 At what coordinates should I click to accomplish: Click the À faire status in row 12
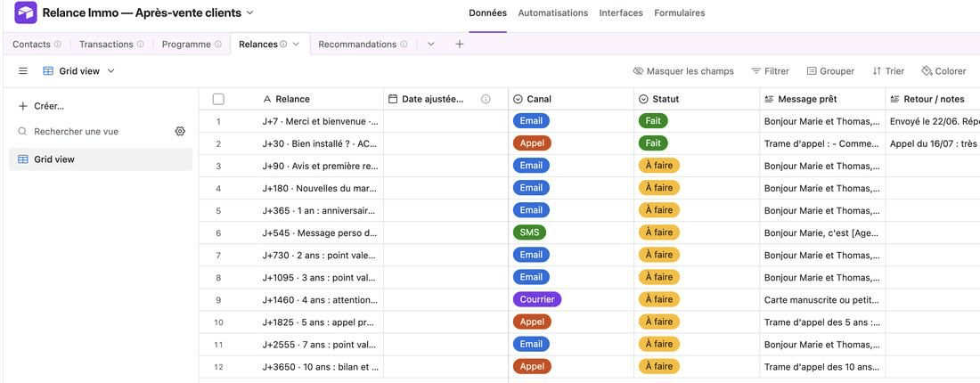point(658,366)
